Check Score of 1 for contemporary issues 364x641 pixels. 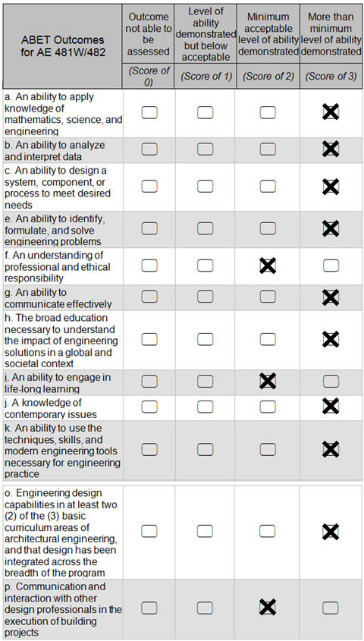[x=205, y=407]
